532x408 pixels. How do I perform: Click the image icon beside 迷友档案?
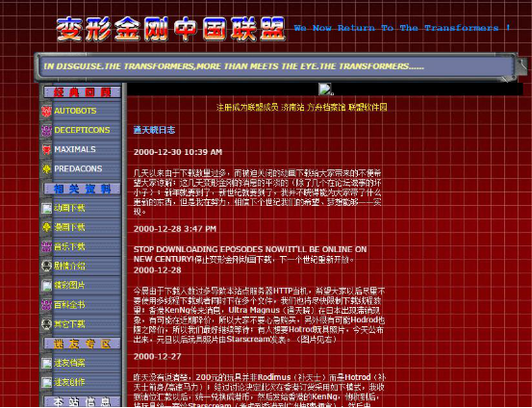pyautogui.click(x=46, y=363)
